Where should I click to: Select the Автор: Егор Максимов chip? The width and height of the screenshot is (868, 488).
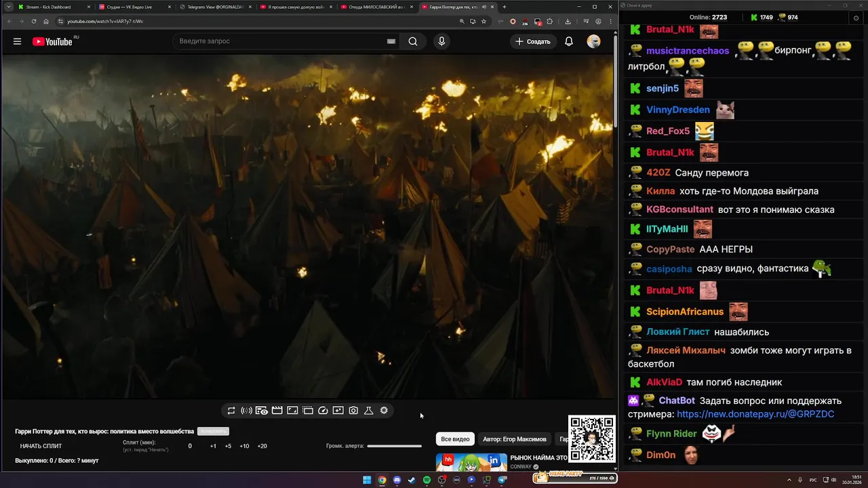515,439
